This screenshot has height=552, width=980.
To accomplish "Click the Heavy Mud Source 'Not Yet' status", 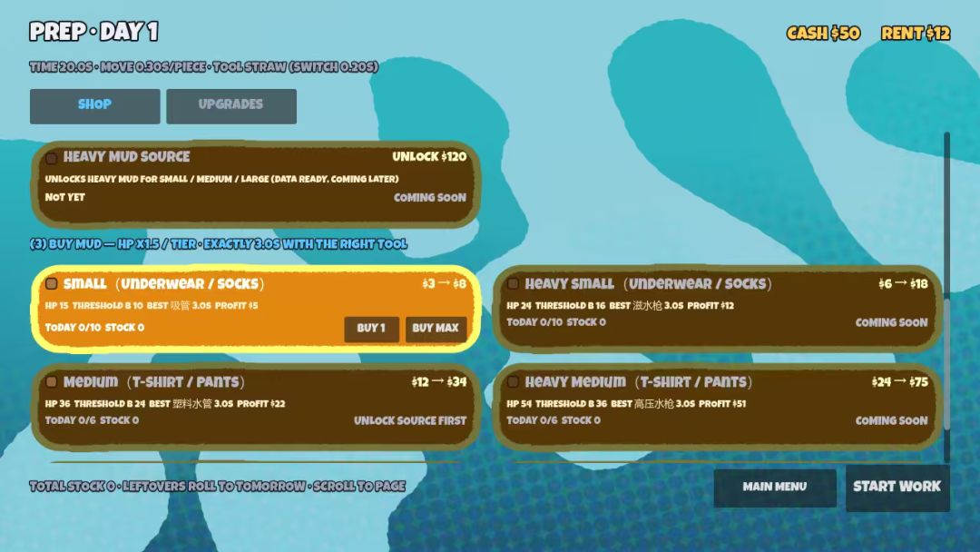I will 65,198.
